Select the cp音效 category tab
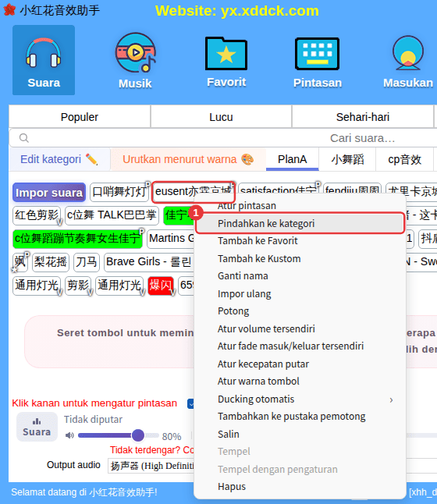 coord(404,159)
